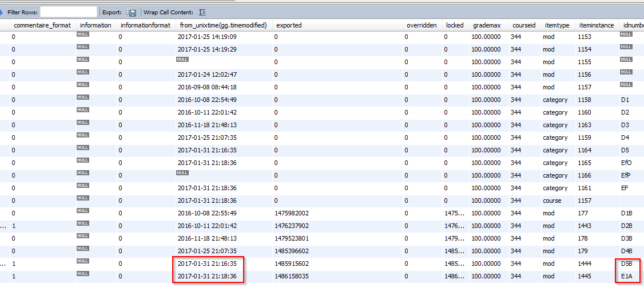Select the iteminstance cell with value 1153
Viewport: 644px width, 287px height.
click(x=585, y=37)
